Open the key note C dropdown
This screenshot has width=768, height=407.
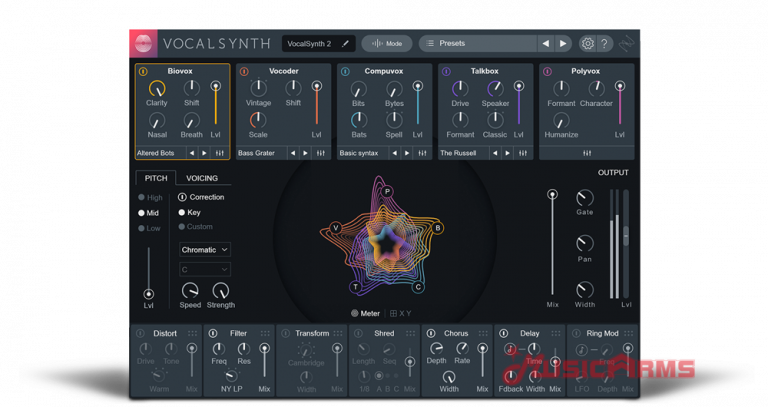tap(205, 269)
